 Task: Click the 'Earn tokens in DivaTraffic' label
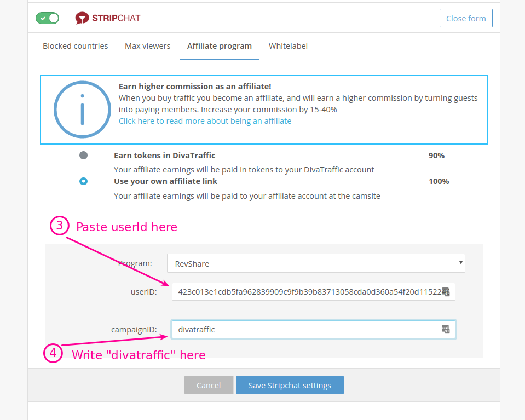tap(164, 156)
